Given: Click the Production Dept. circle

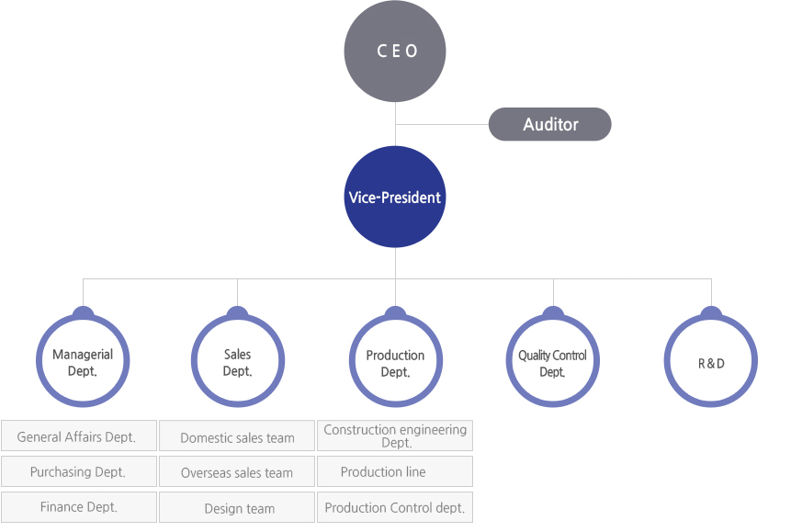Looking at the screenshot, I should [x=395, y=360].
